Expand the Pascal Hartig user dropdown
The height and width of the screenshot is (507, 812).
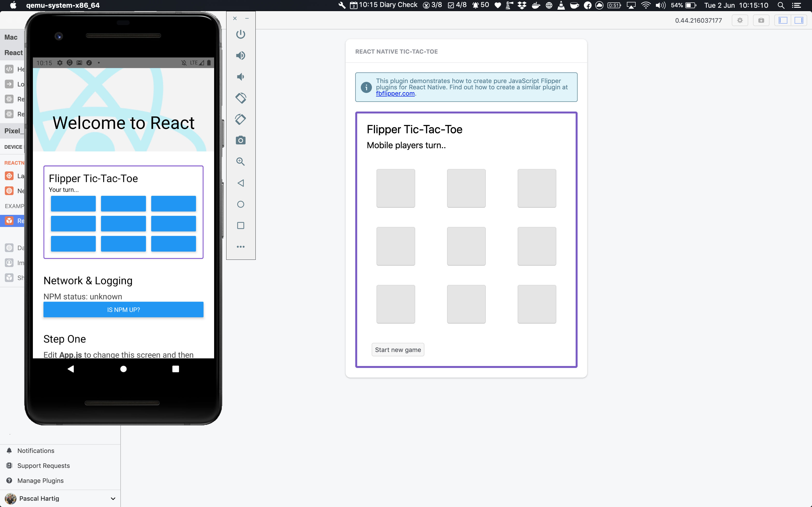click(x=113, y=499)
